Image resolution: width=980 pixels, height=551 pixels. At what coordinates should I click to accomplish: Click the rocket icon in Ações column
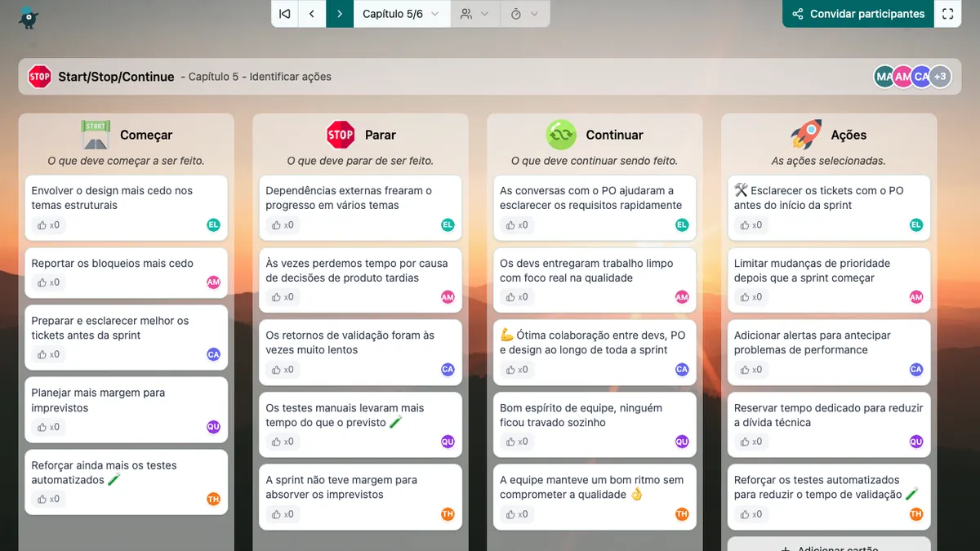pos(806,135)
